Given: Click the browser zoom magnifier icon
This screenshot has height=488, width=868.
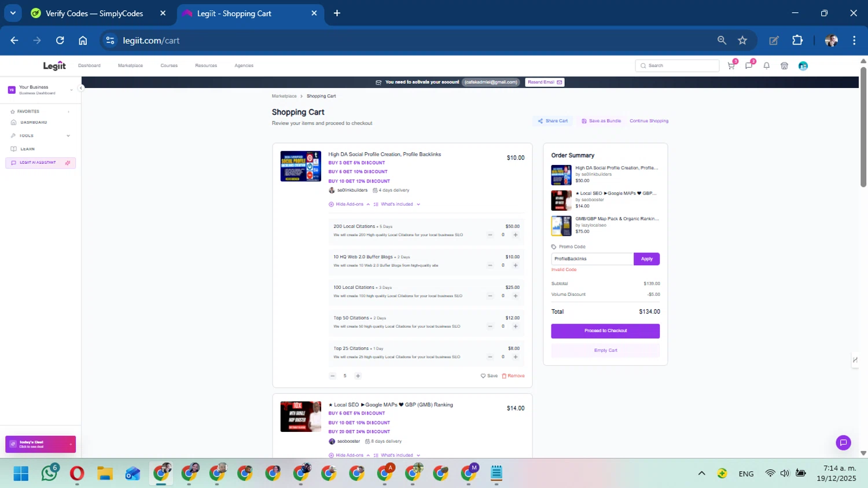Looking at the screenshot, I should coord(722,41).
